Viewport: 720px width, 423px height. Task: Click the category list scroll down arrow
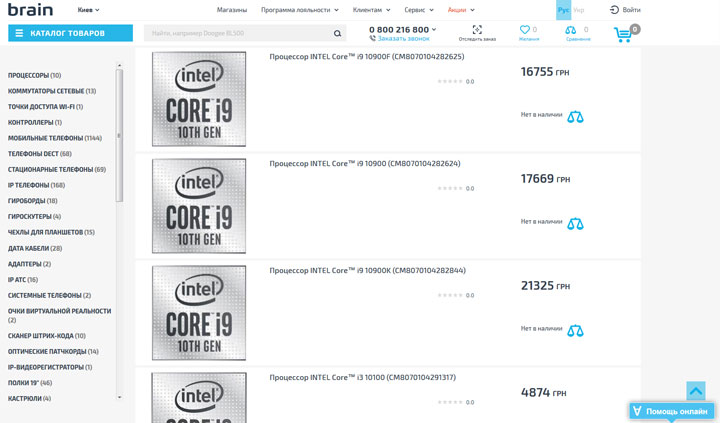tap(119, 397)
